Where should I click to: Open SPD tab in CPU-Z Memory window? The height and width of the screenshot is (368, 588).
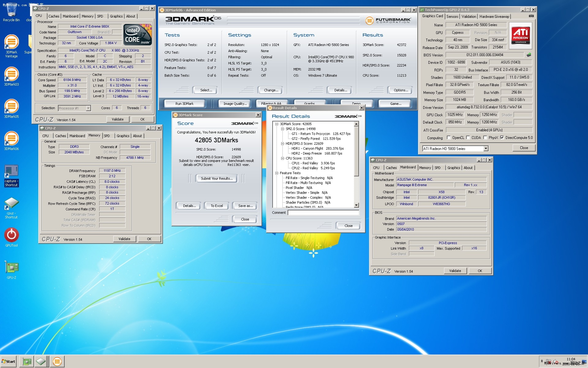107,136
